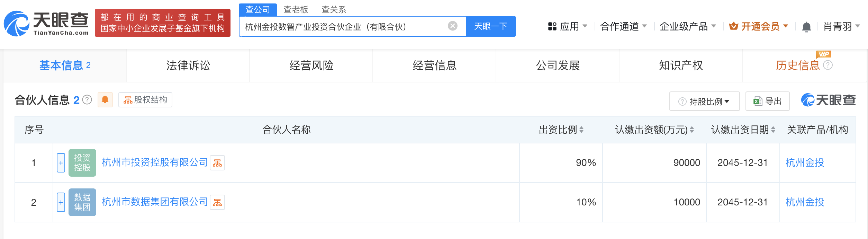Open equity chart for 杭州市投资控股有限公司
Viewport: 868px width, 239px height.
[x=217, y=163]
